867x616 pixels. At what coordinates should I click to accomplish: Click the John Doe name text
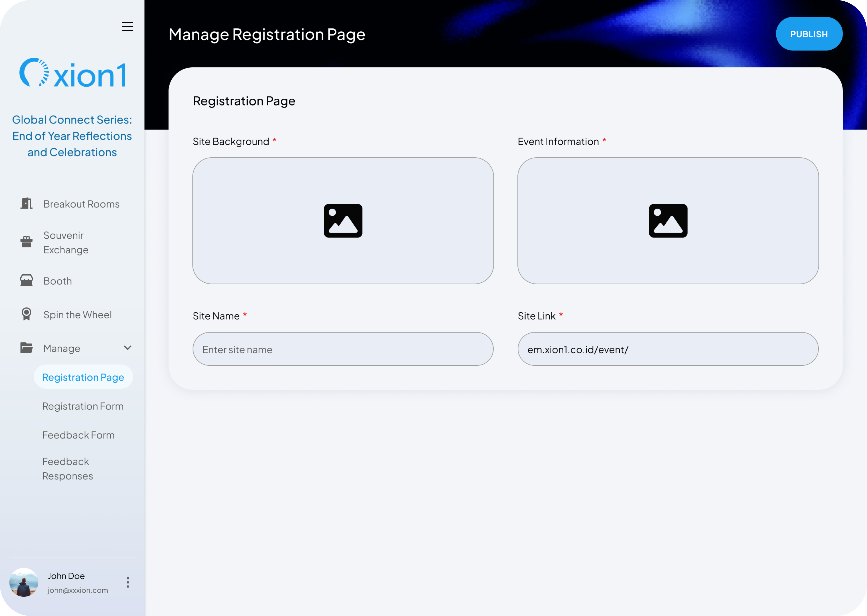click(66, 576)
